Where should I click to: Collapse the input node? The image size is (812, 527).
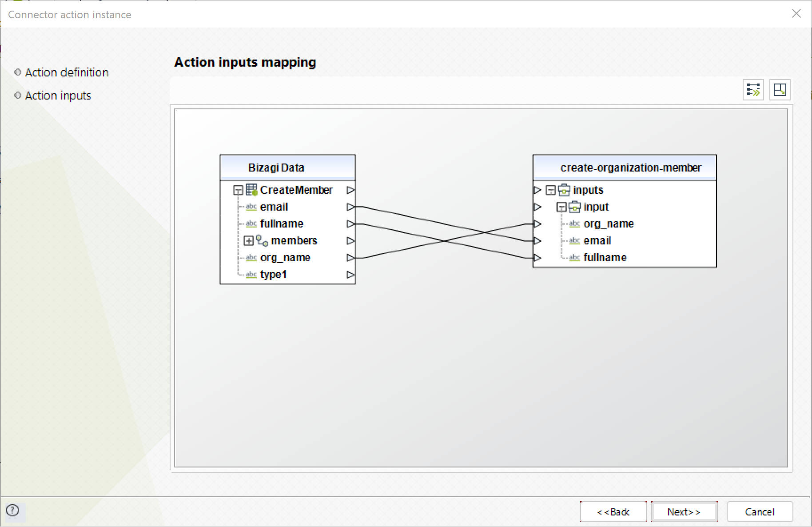tap(561, 207)
